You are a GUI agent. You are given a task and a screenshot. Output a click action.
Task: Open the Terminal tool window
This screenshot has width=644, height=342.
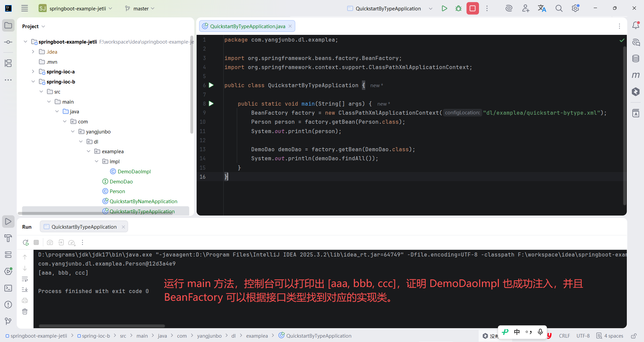pos(8,288)
